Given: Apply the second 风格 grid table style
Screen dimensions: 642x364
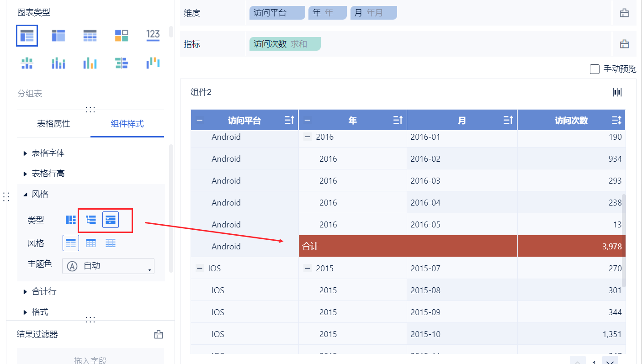Looking at the screenshot, I should 91,243.
